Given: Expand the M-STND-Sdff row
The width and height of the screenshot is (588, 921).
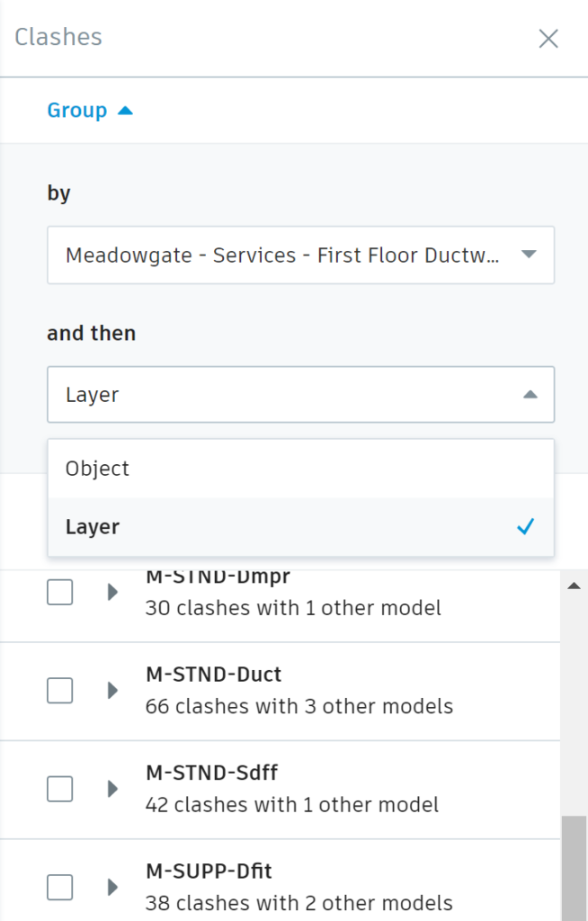Looking at the screenshot, I should [112, 789].
